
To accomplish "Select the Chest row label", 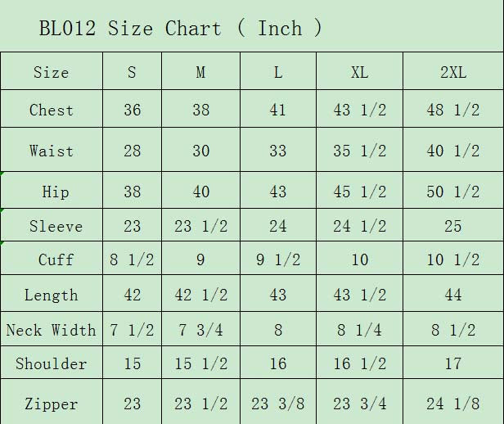I will 52,110.
